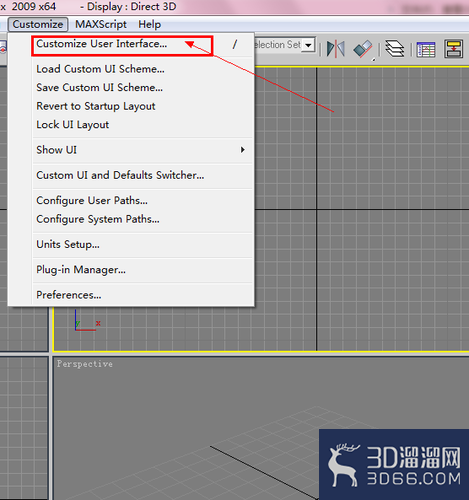Open Schematic View icon
The width and height of the screenshot is (469, 500).
(x=454, y=49)
